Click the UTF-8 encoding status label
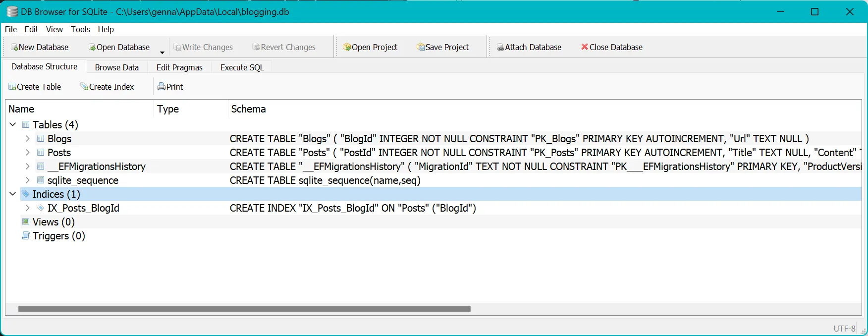Image resolution: width=868 pixels, height=336 pixels. [844, 328]
